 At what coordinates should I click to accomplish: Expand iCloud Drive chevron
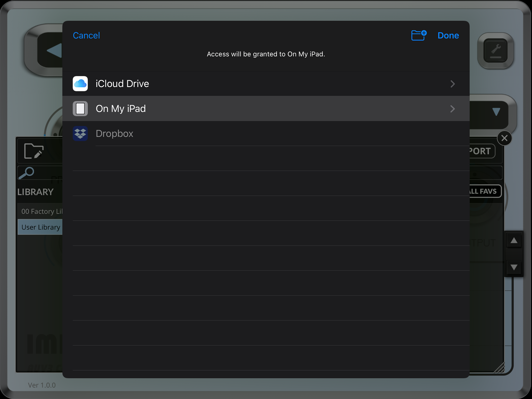click(x=452, y=84)
